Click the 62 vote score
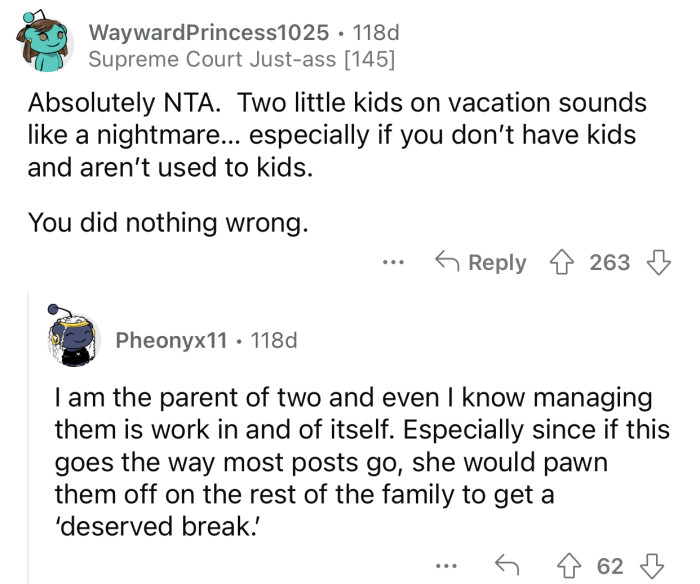700x584 pixels. (x=610, y=567)
